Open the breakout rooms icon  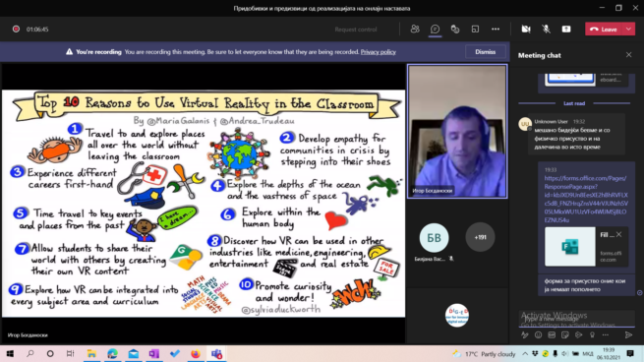tap(475, 30)
